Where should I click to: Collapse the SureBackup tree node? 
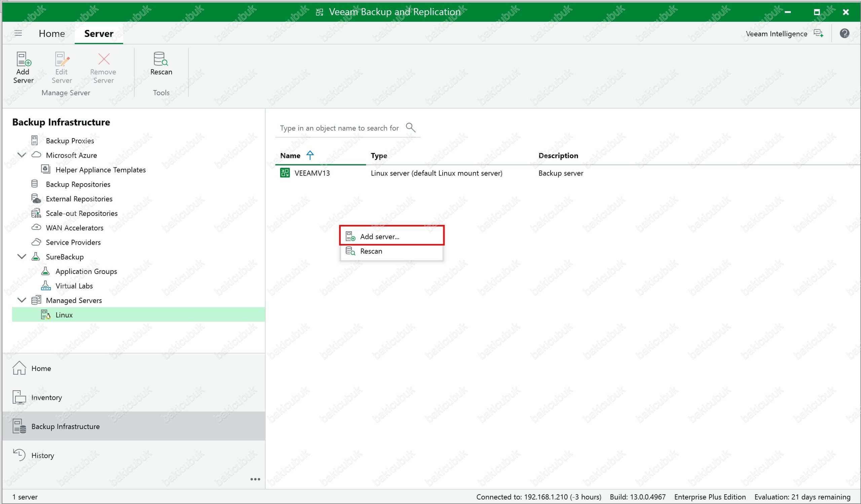[x=22, y=257]
